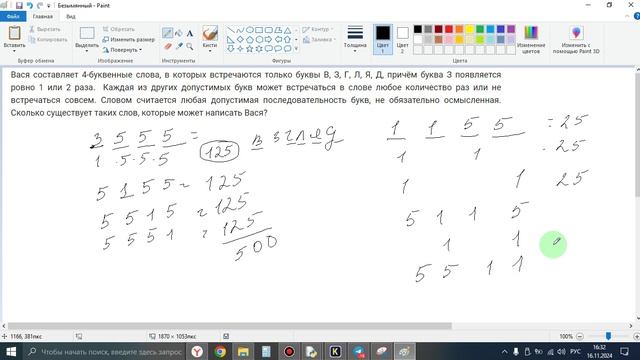Open the Rotate (Повернуть) dropdown

[x=122, y=50]
